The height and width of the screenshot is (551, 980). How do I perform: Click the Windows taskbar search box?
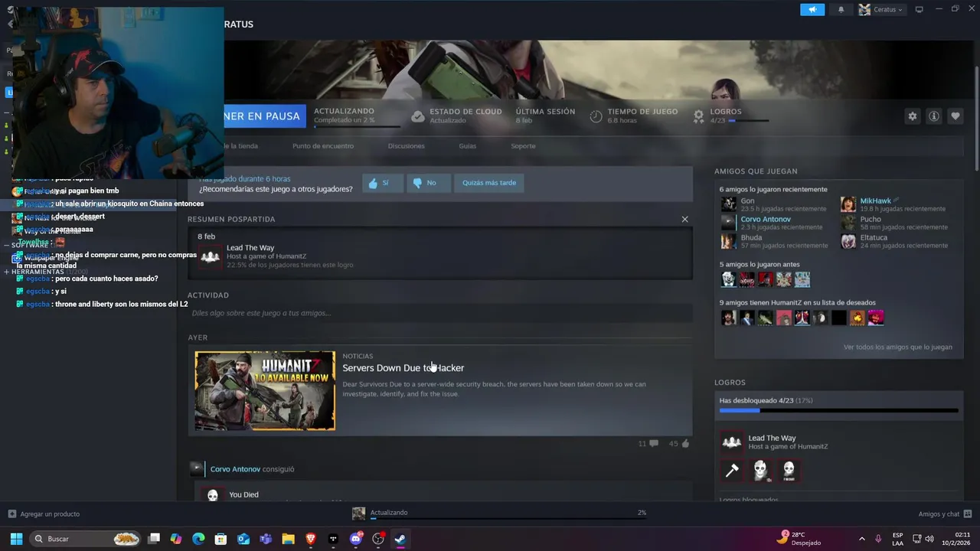[86, 539]
